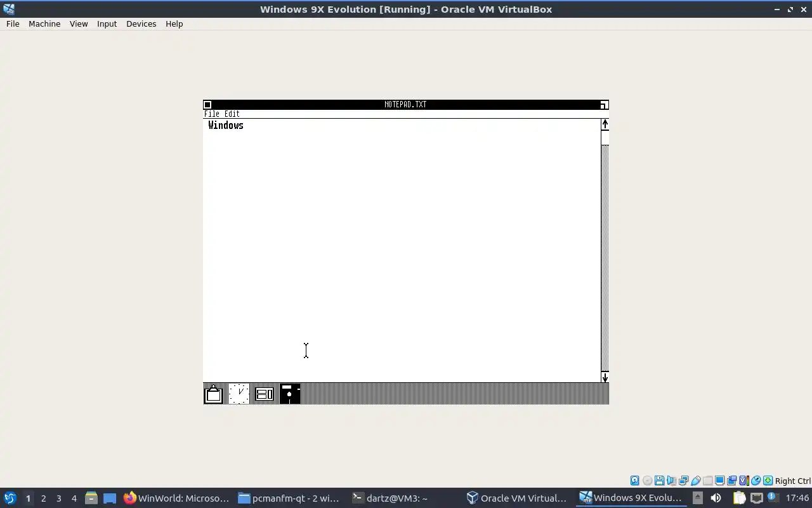Switch to virtual desktop 2

point(43,498)
